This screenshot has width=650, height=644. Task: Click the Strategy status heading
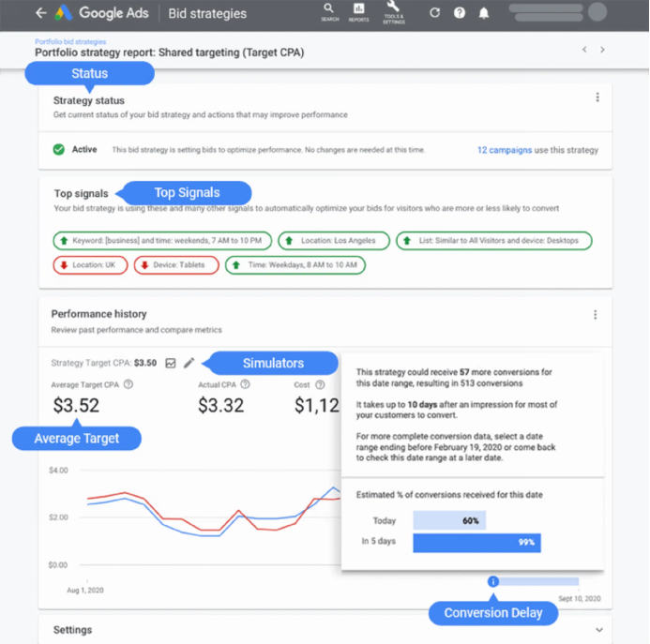pyautogui.click(x=89, y=100)
